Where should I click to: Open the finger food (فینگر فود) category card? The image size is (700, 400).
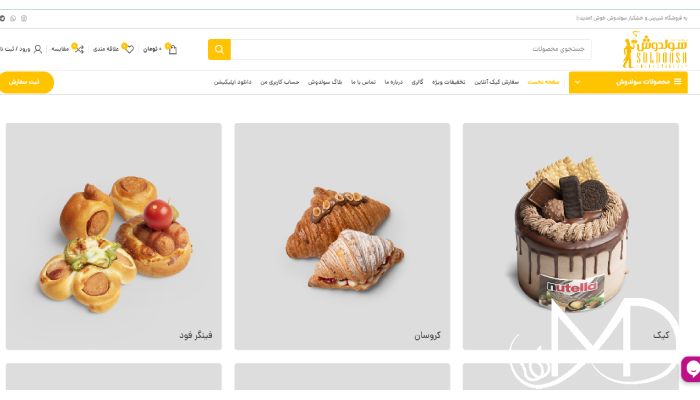(113, 236)
